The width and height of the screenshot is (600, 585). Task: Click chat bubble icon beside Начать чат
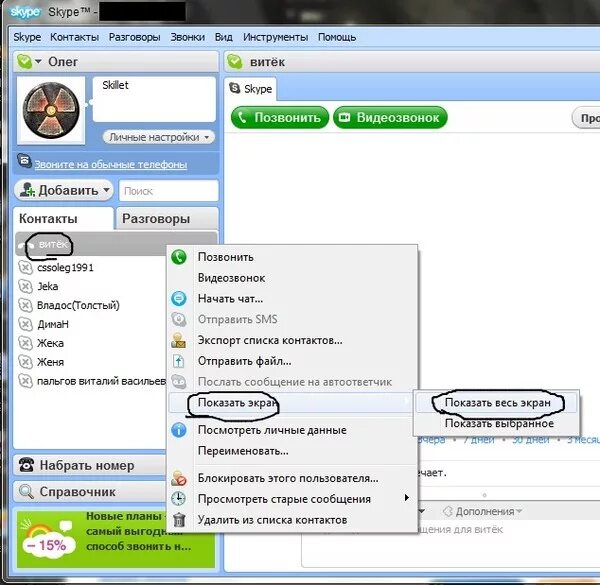pos(179,298)
